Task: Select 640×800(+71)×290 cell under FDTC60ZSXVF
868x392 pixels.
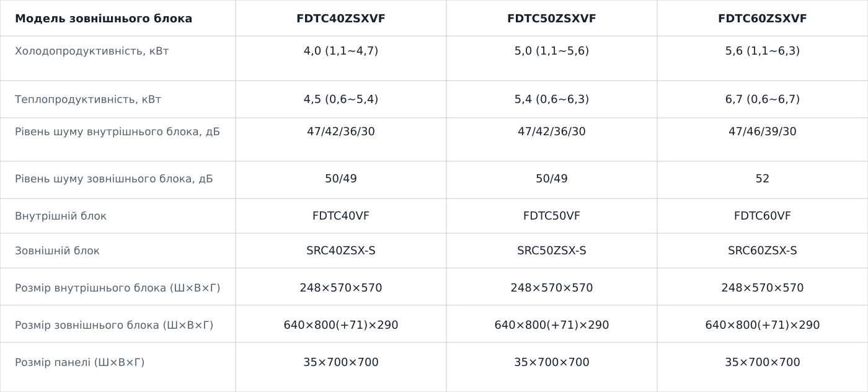Action: [x=762, y=325]
